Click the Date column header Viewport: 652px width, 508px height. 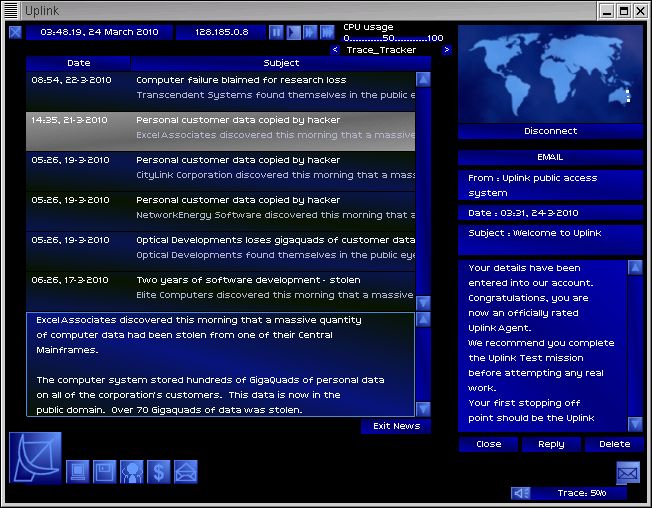[78, 63]
